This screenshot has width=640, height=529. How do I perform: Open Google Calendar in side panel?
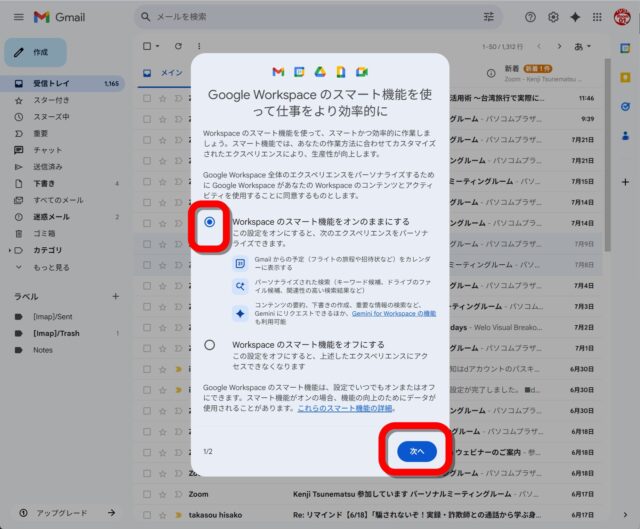(625, 48)
